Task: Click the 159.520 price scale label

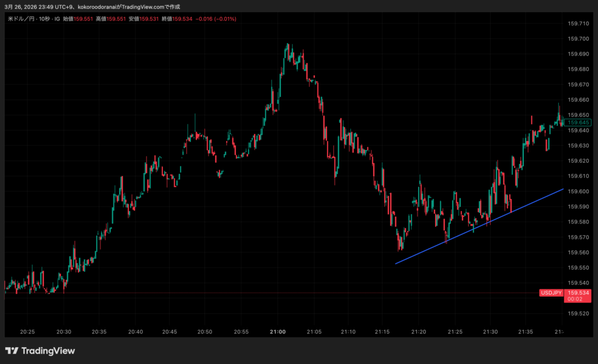Action: click(x=578, y=314)
